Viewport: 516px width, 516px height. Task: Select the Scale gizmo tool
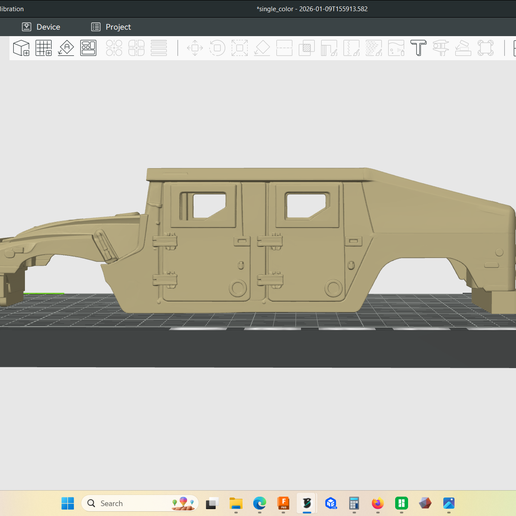(240, 48)
